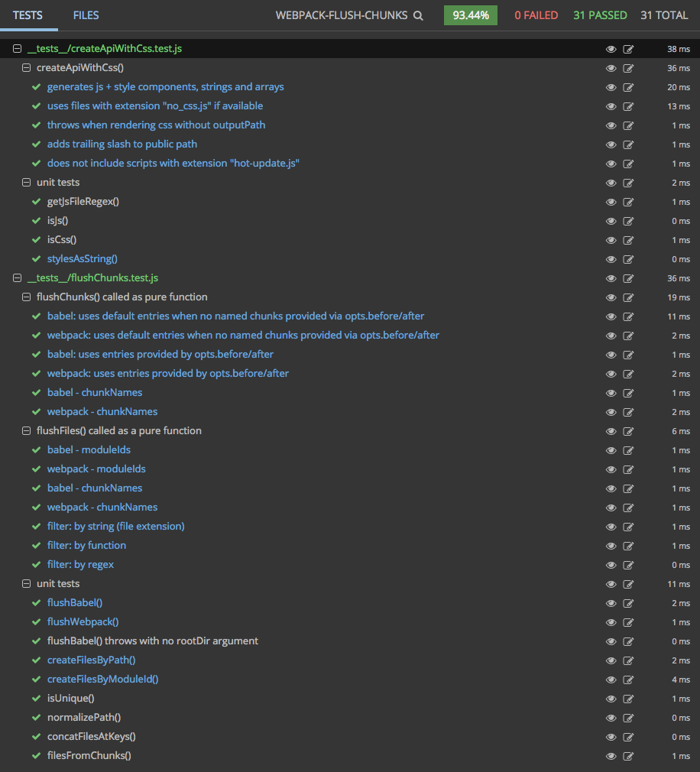Click the 4 ms duration of createFilesByModuleId()
Image resolution: width=700 pixels, height=772 pixels.
681,680
